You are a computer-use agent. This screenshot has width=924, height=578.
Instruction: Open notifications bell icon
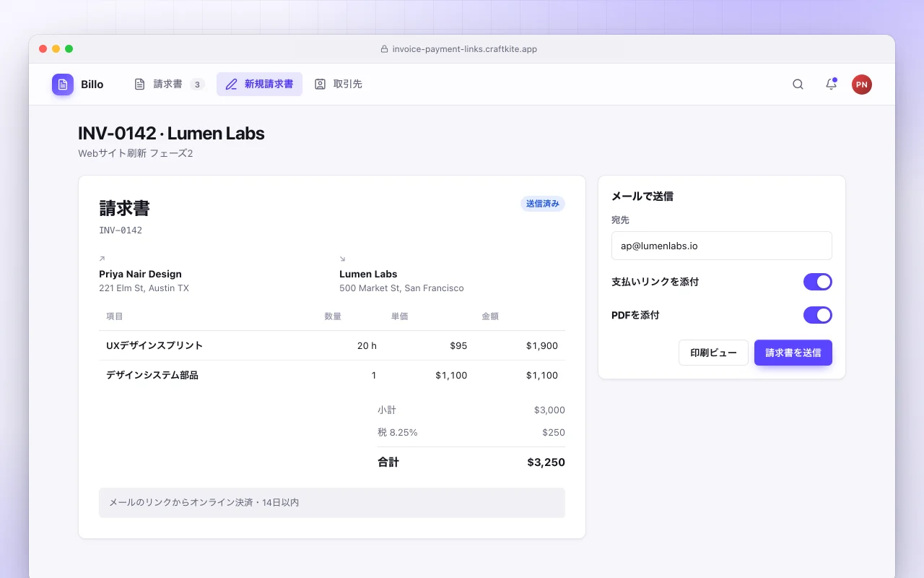pyautogui.click(x=831, y=85)
